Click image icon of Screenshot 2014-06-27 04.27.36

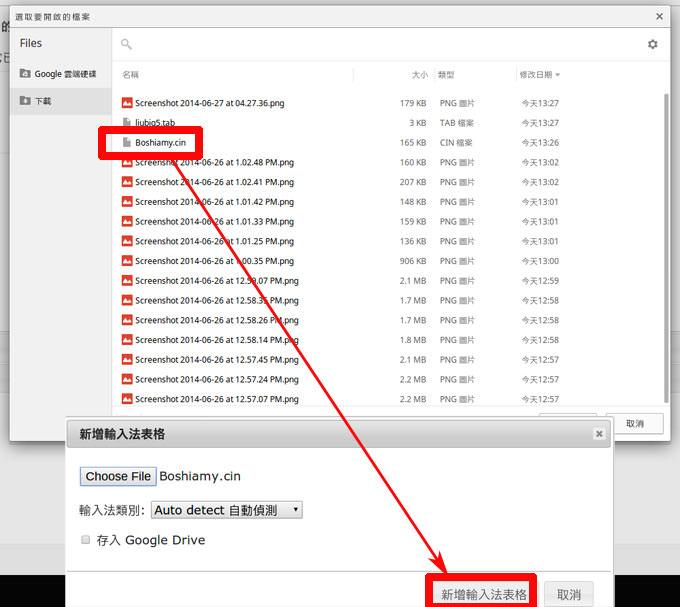point(127,103)
